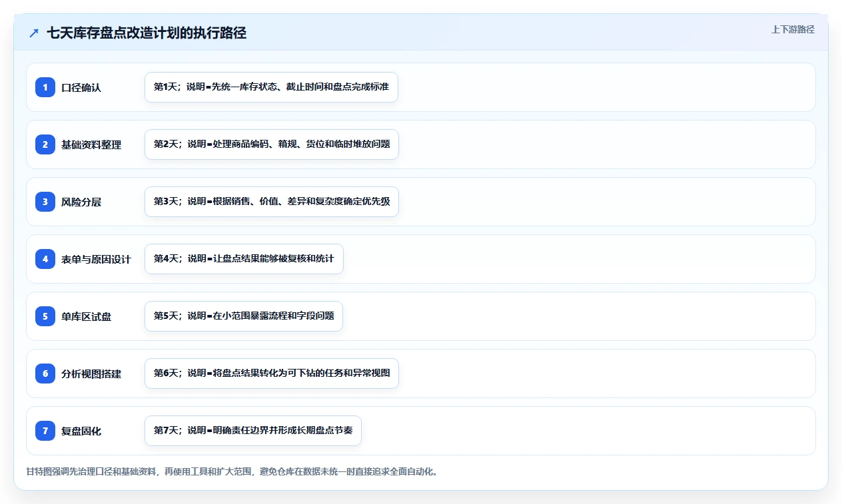Screen dimensions: 842x504
Task: Select step number 4 badge
Action: click(x=45, y=259)
